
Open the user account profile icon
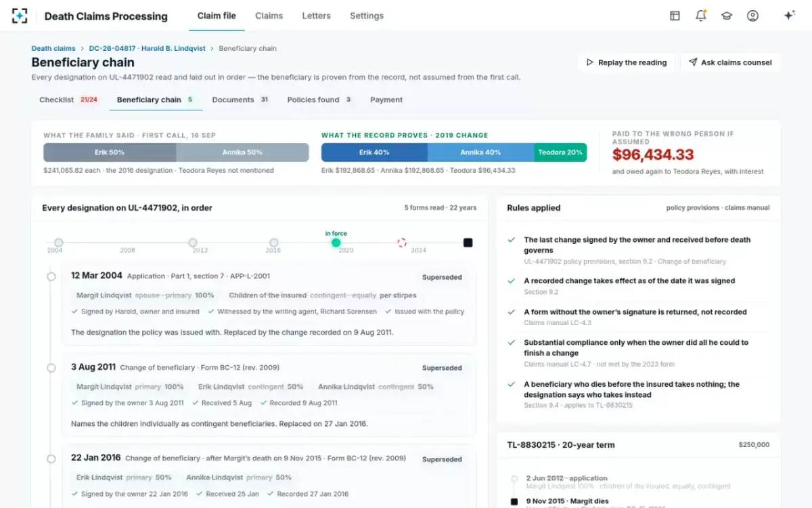pyautogui.click(x=752, y=16)
